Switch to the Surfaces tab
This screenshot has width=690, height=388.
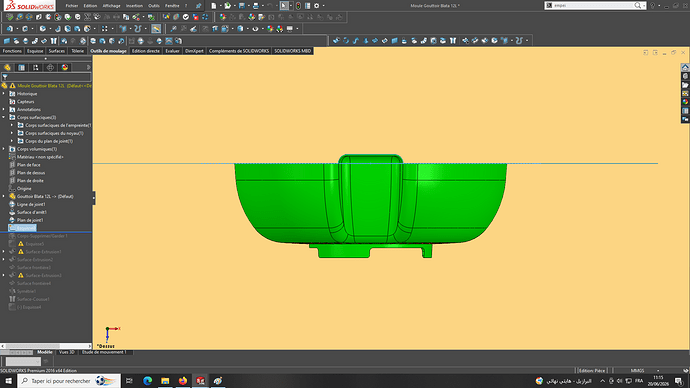(x=57, y=51)
